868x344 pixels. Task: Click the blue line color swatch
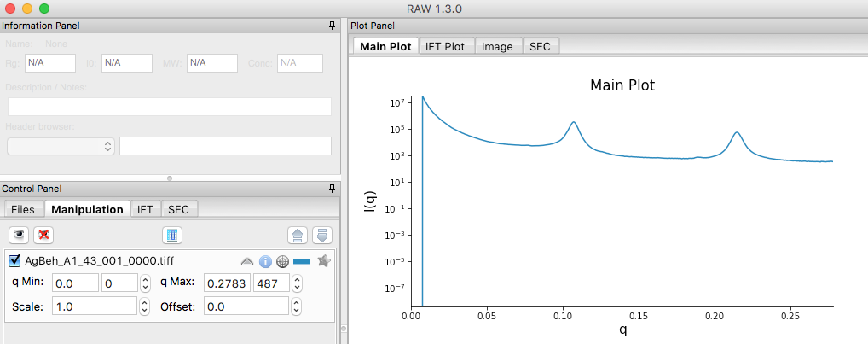pos(302,261)
